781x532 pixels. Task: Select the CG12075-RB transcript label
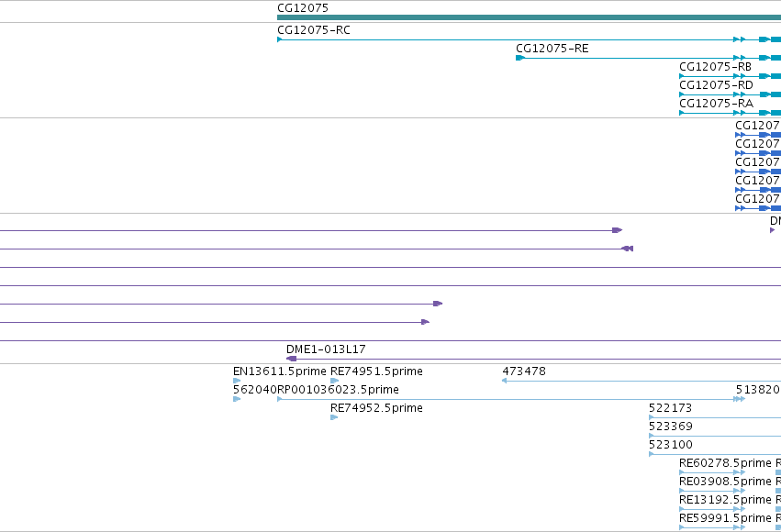715,67
